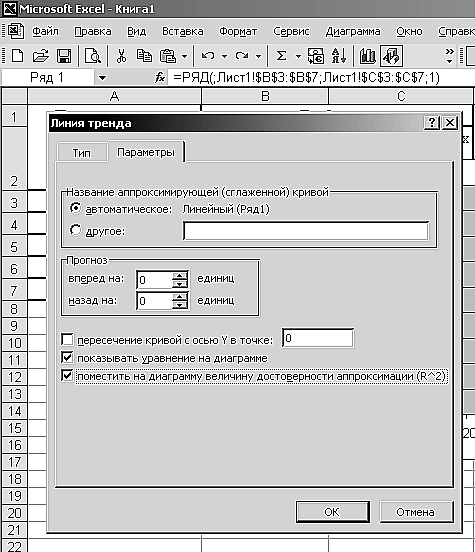This screenshot has height=552, width=475.
Task: Click the Drawing toolbar icon
Action: tap(391, 56)
